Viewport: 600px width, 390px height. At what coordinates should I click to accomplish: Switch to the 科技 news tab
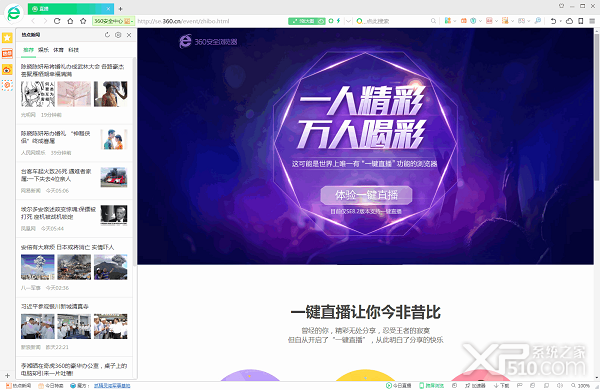click(73, 50)
